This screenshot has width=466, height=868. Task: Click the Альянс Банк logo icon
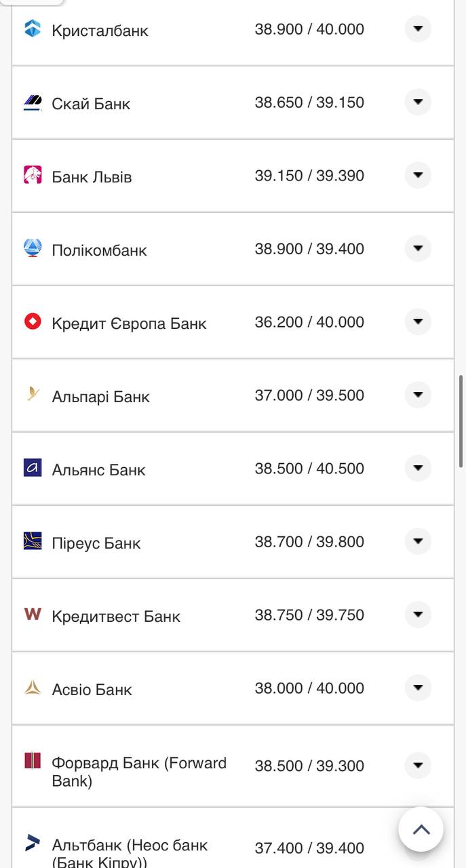pyautogui.click(x=33, y=468)
